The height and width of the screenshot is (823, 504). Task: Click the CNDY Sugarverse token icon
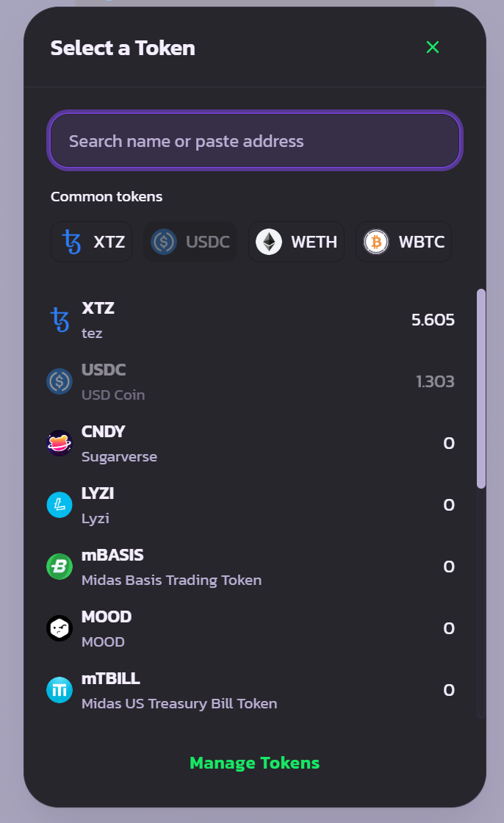(x=60, y=443)
